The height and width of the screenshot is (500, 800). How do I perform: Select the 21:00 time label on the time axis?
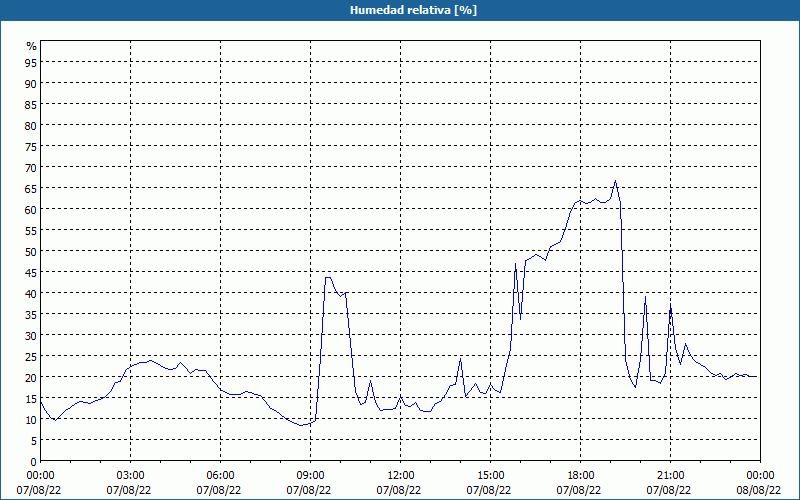tap(670, 476)
